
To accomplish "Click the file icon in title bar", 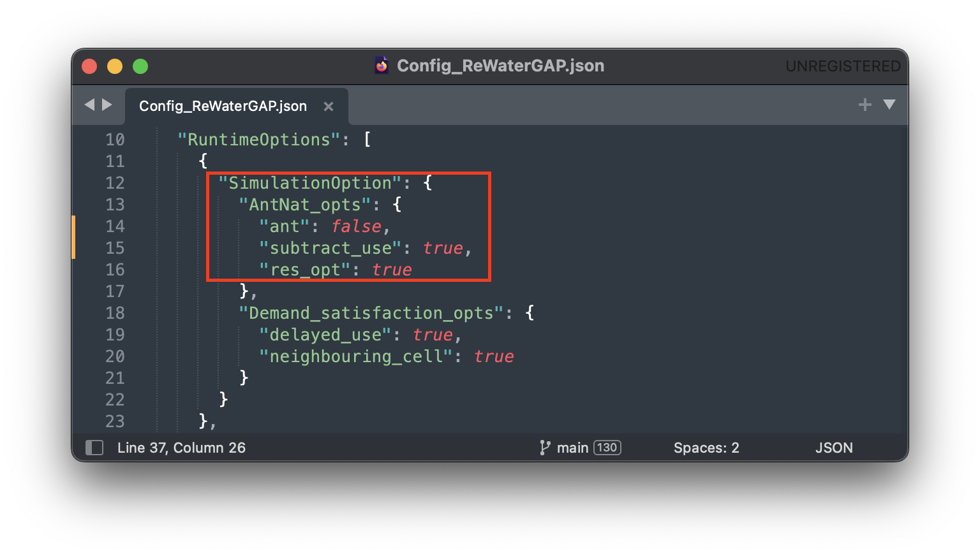I will click(x=382, y=66).
